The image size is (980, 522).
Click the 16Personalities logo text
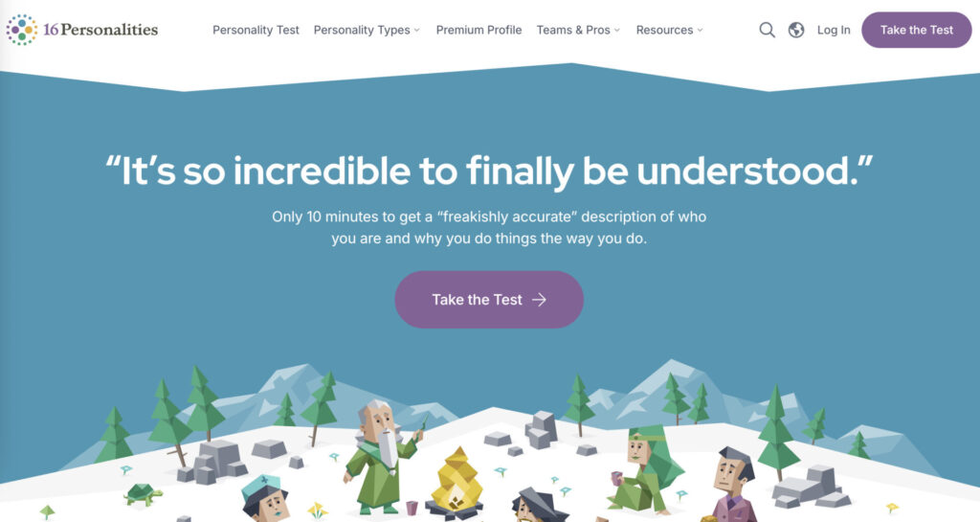pos(100,30)
